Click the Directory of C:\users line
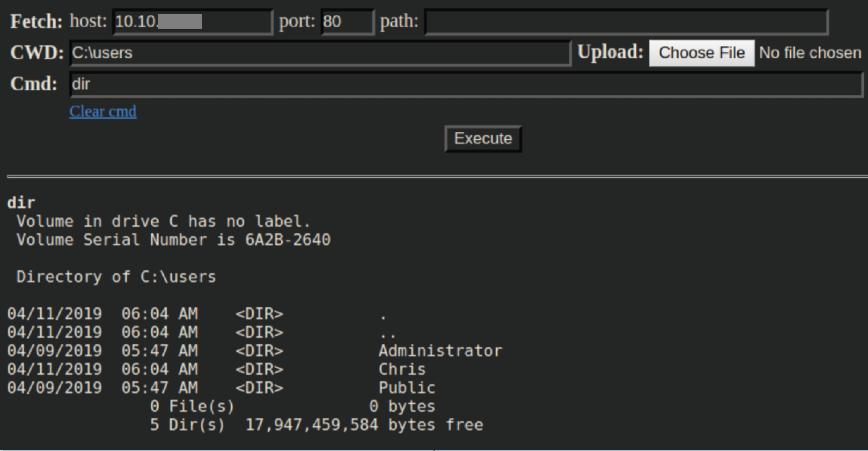 116,277
